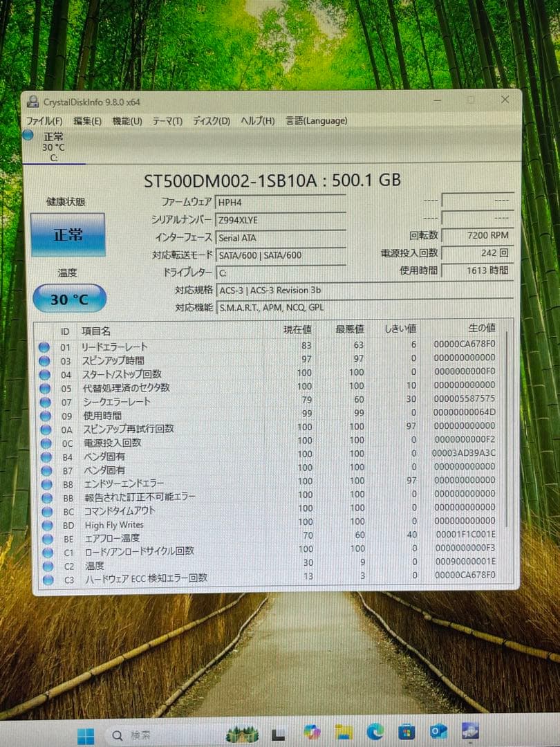The width and height of the screenshot is (560, 747).
Task: Click the status icon for row 05 代替処理済のセクタ数
Action: pyautogui.click(x=45, y=389)
